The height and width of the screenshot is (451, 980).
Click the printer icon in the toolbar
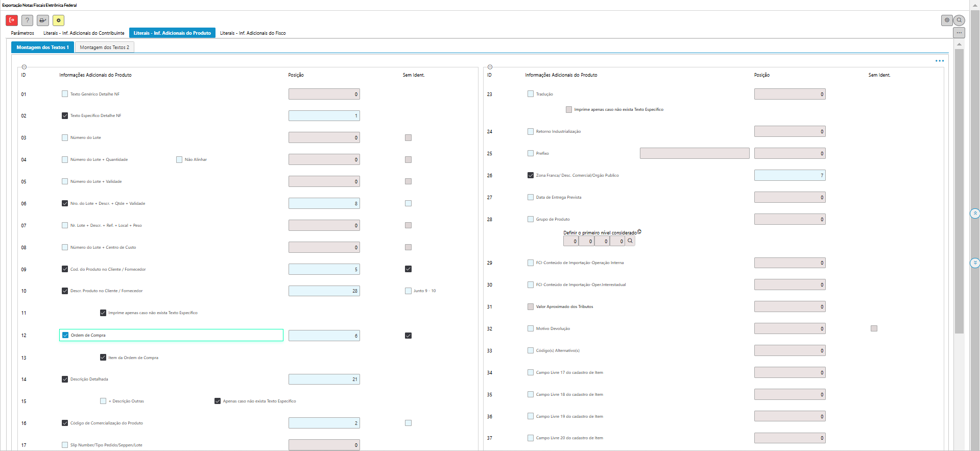[43, 20]
